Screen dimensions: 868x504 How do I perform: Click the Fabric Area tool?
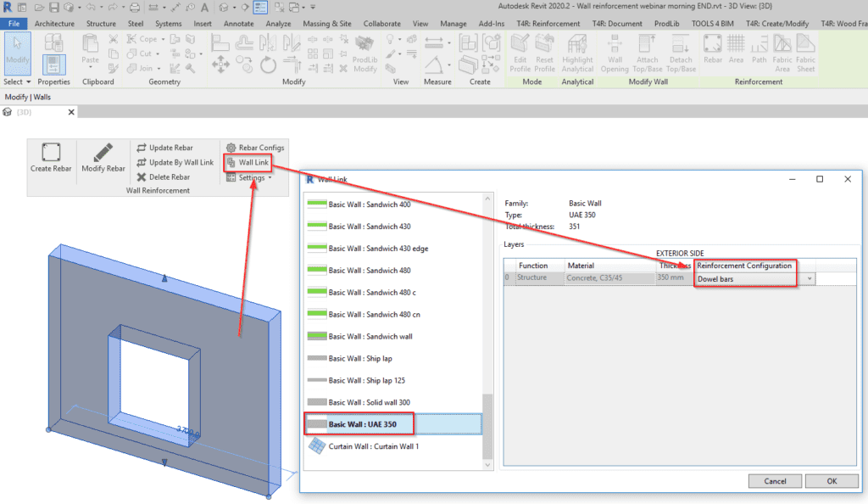point(782,53)
